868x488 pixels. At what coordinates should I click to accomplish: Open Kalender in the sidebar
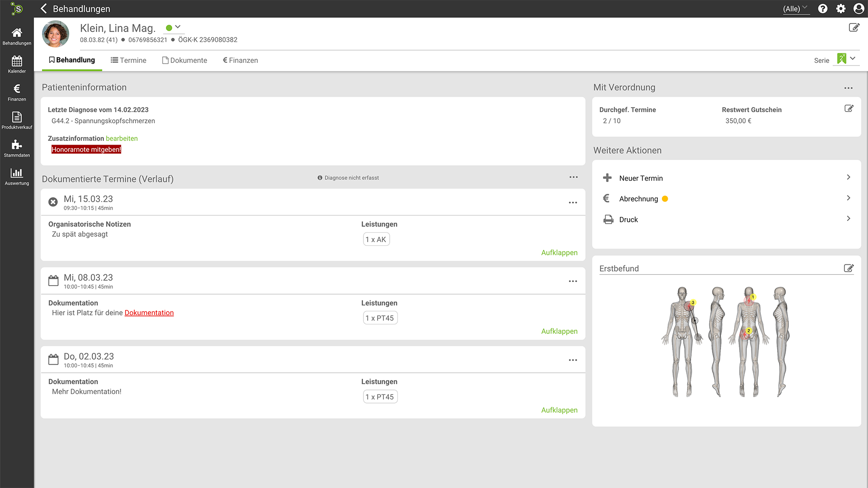click(x=17, y=64)
